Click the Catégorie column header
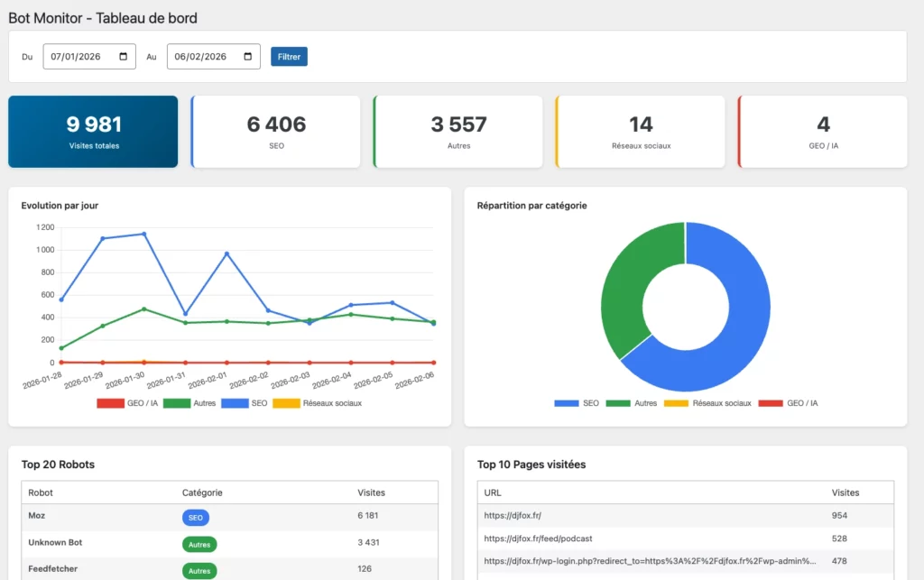The width and height of the screenshot is (924, 580). (x=202, y=493)
